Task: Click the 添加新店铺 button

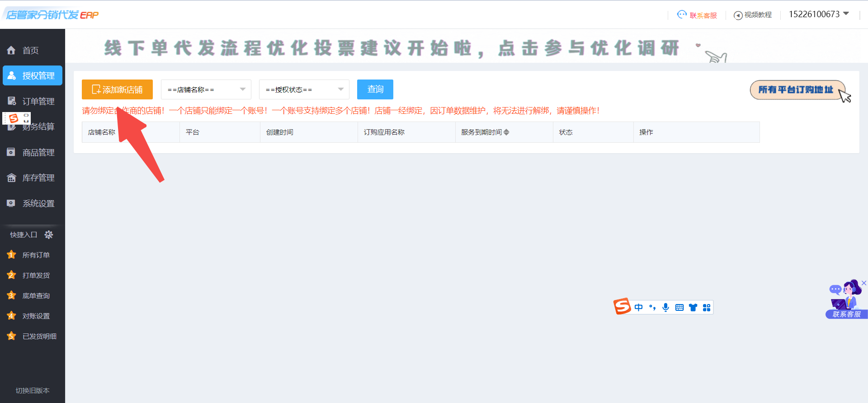Action: pyautogui.click(x=117, y=89)
